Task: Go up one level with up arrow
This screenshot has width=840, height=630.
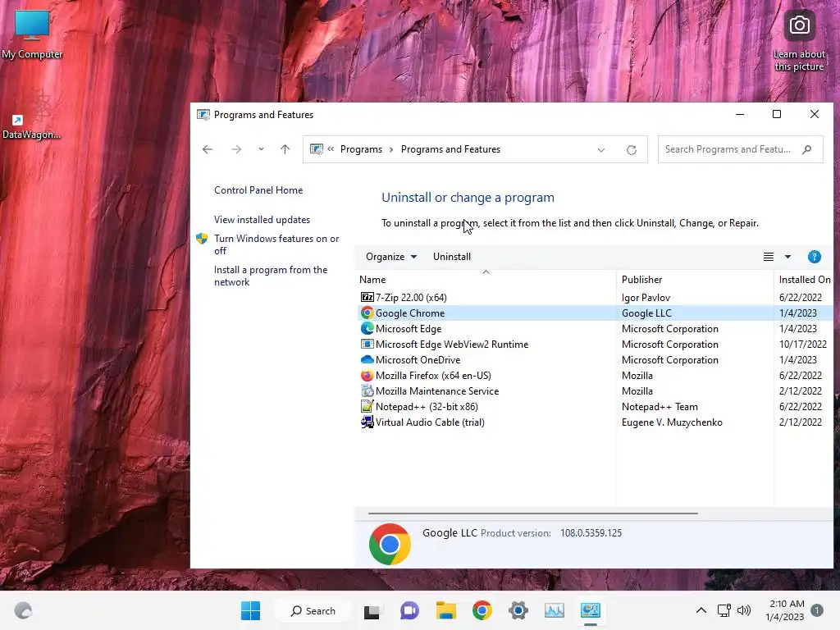Action: click(x=285, y=149)
